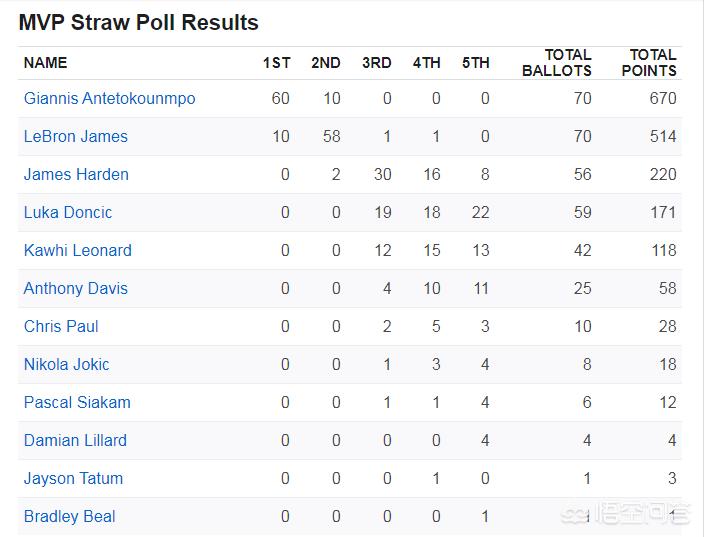This screenshot has height=537, width=704.
Task: Click the Chris Paul name link
Action: tap(61, 326)
